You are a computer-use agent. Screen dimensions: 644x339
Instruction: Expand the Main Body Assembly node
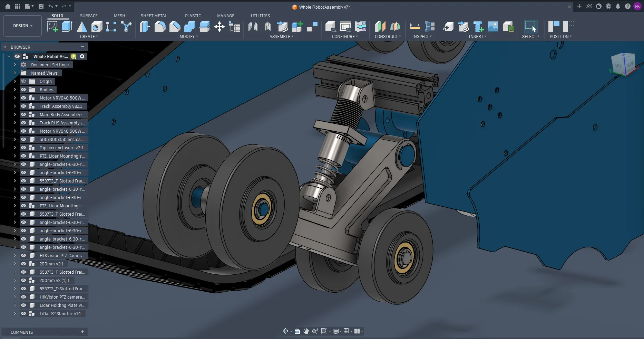tap(15, 114)
